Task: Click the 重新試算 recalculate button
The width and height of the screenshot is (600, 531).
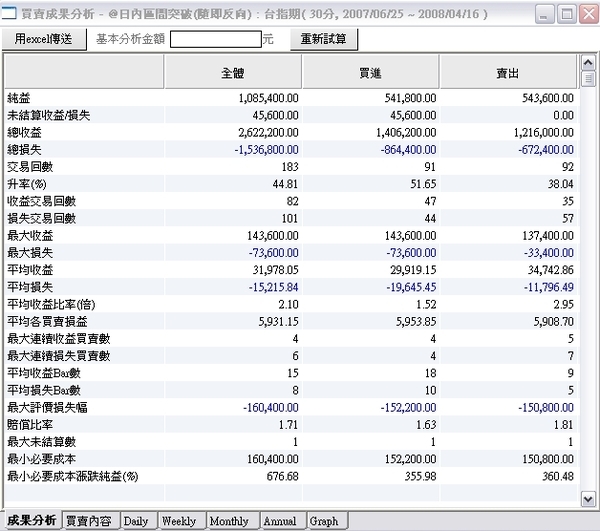Action: point(324,39)
